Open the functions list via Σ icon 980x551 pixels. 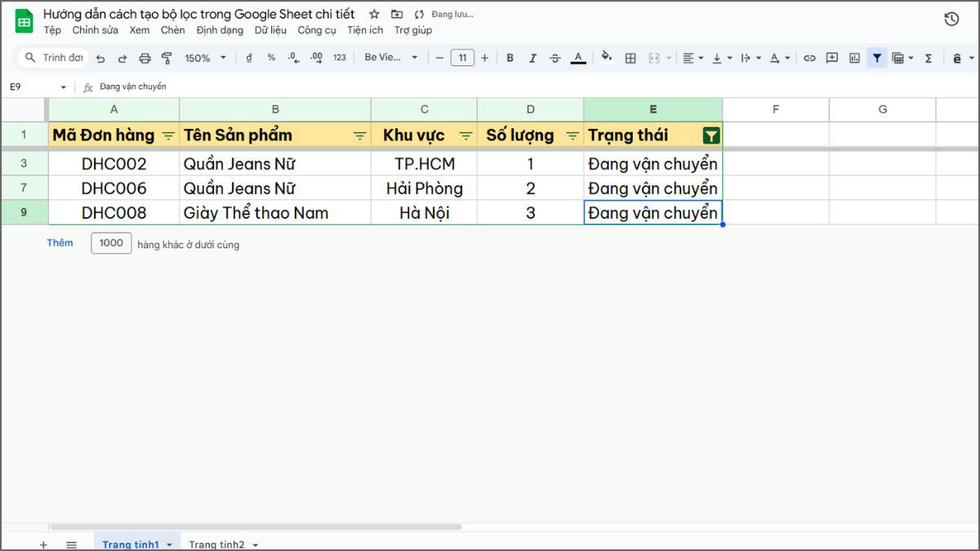pos(929,57)
